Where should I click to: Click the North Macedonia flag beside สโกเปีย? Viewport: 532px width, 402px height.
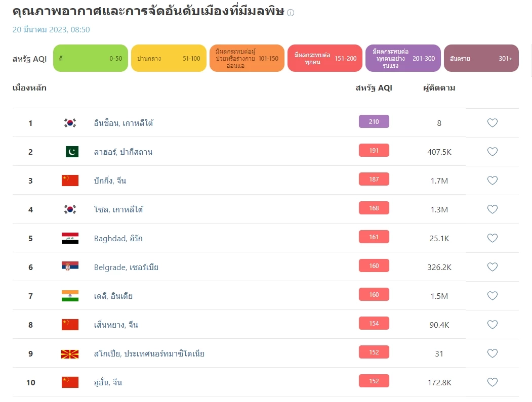pos(69,354)
